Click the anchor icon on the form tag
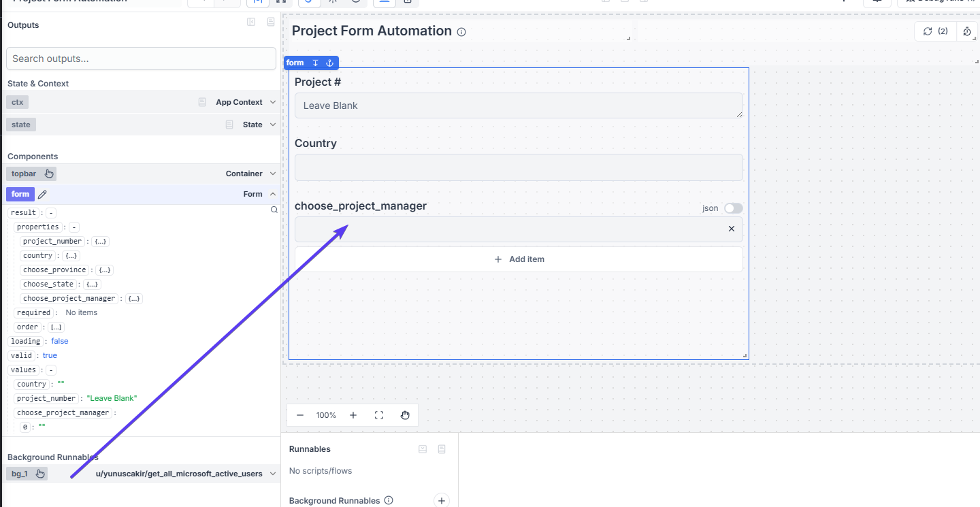The image size is (980, 507). 329,63
